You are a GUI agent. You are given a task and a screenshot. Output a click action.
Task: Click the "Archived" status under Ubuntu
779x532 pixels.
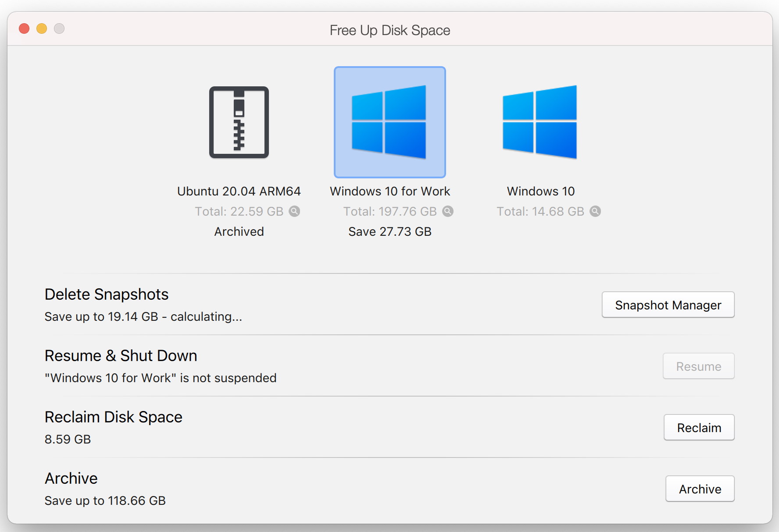point(239,232)
